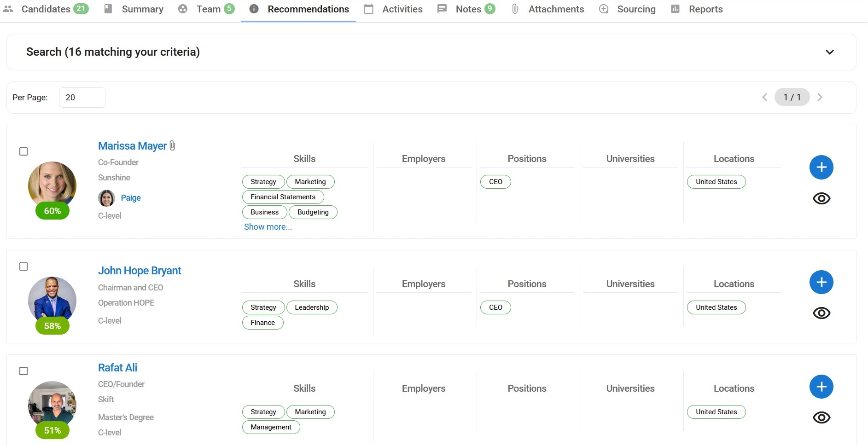Screen dimensions: 868x446
Task: Click the blue plus button for Marissa Mayer
Action: tap(821, 167)
